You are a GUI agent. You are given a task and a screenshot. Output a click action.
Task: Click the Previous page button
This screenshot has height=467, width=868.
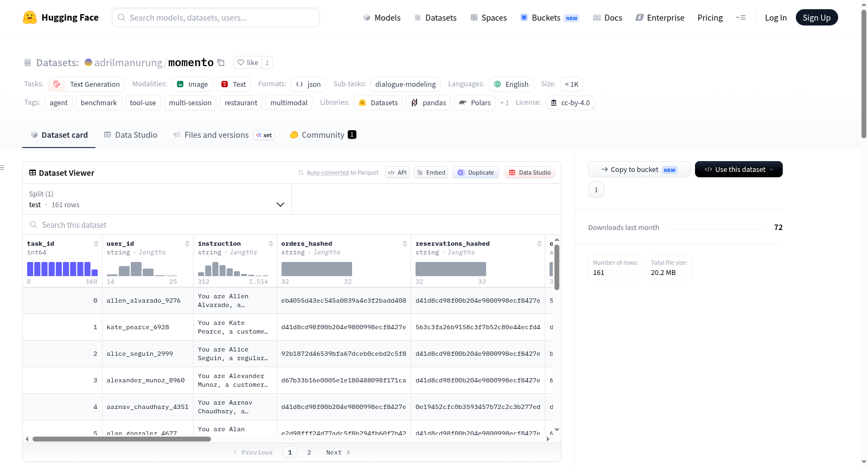(x=253, y=452)
